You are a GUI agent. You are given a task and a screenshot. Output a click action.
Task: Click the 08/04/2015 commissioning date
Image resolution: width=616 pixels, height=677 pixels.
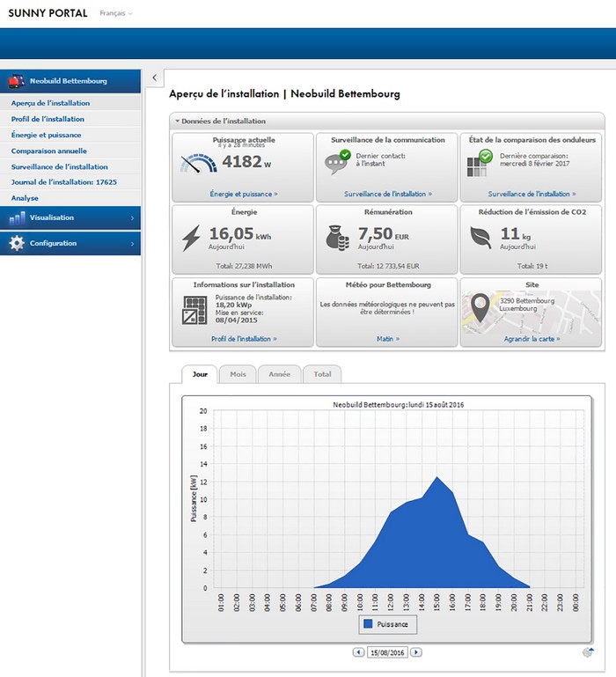[x=236, y=320]
